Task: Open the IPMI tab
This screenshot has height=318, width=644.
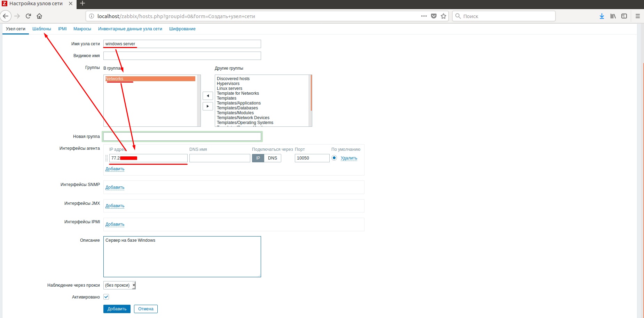Action: [x=62, y=29]
